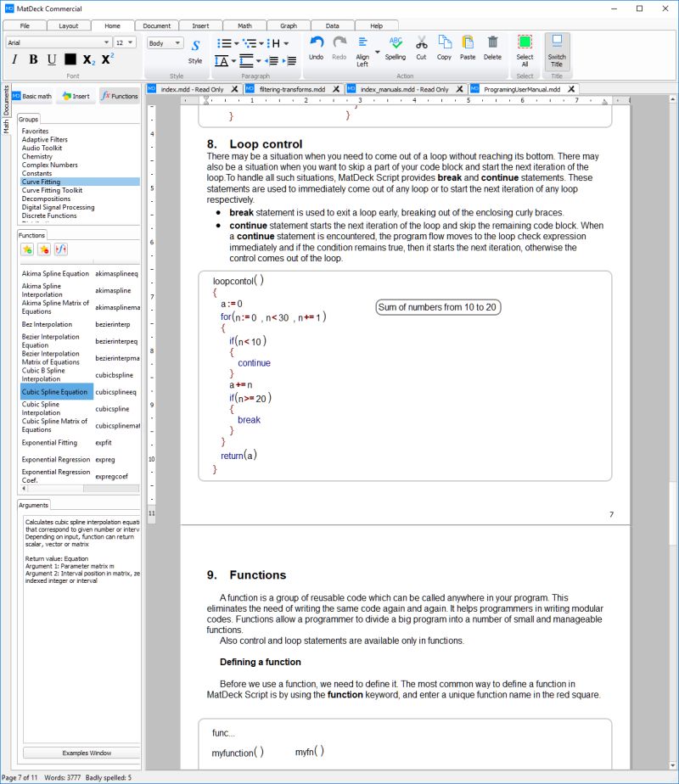Open the Help ribbon tab
The image size is (679, 784).
tap(377, 25)
